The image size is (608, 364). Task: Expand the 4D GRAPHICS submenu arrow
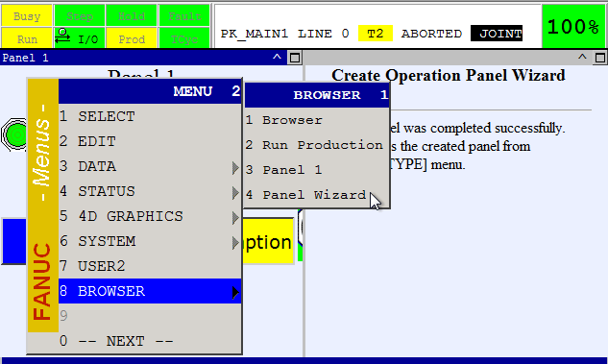point(235,218)
